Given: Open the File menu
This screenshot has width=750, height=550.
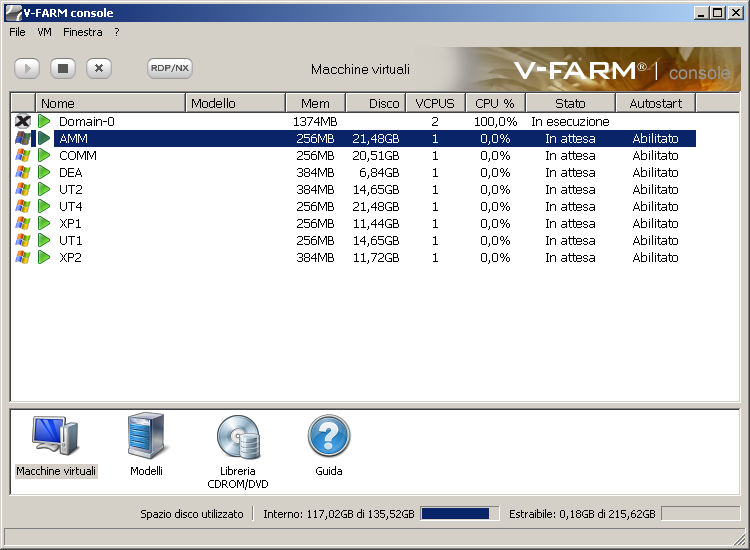Looking at the screenshot, I should click(17, 32).
